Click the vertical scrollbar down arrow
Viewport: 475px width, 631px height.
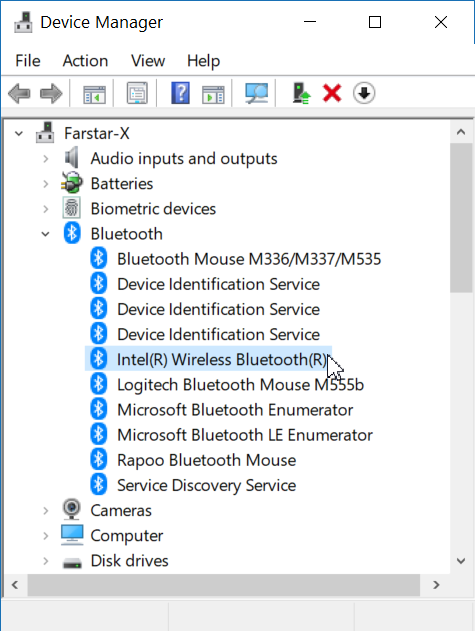coord(461,561)
